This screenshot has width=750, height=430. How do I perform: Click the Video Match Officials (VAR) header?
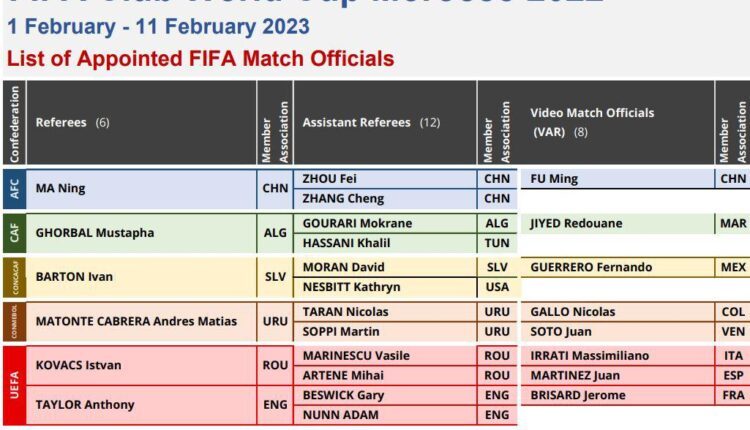point(592,122)
